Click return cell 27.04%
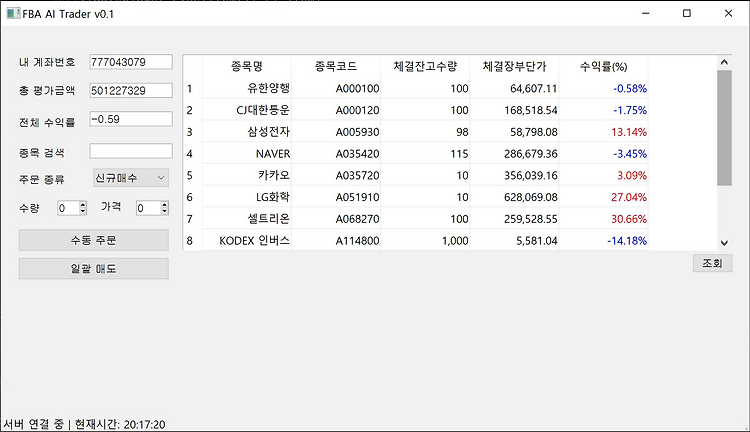 (604, 197)
